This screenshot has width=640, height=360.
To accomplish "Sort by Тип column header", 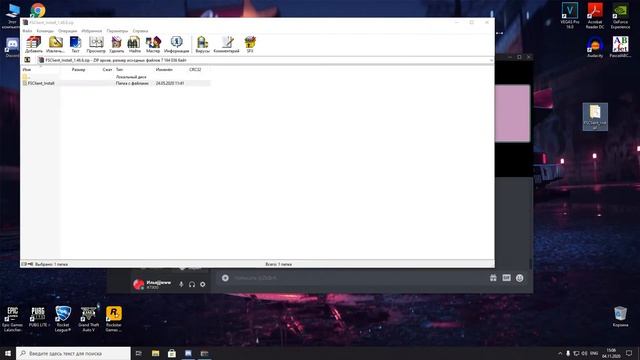I will [119, 69].
